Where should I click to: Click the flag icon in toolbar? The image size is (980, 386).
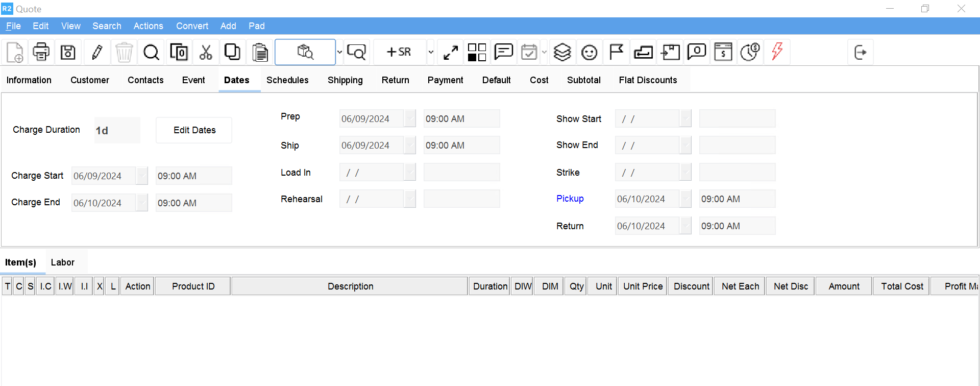click(x=617, y=52)
